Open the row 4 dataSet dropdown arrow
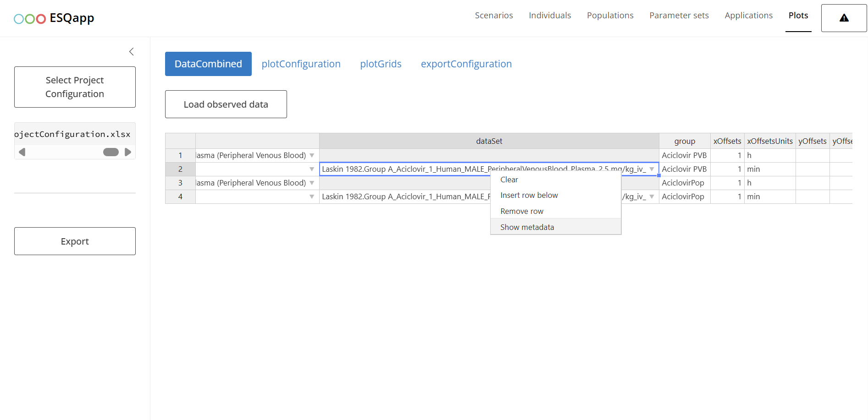 652,197
